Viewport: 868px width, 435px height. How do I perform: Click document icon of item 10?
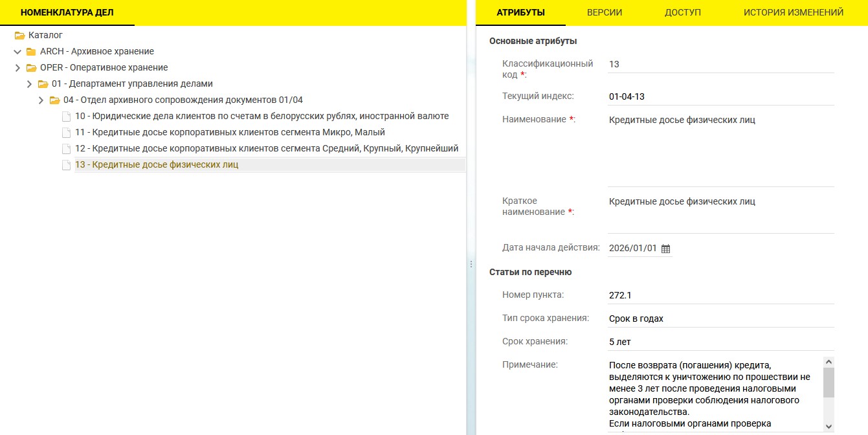point(66,117)
